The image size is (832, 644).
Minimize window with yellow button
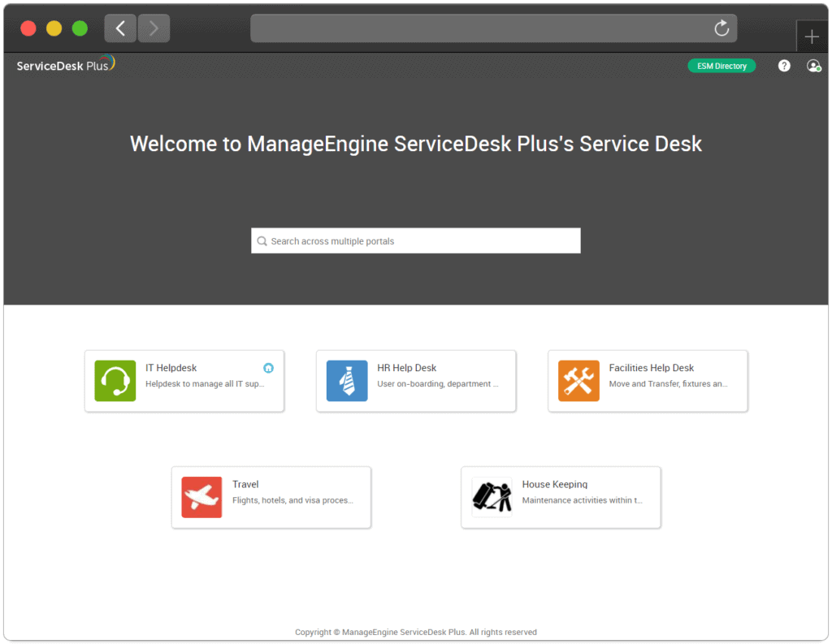pyautogui.click(x=54, y=28)
